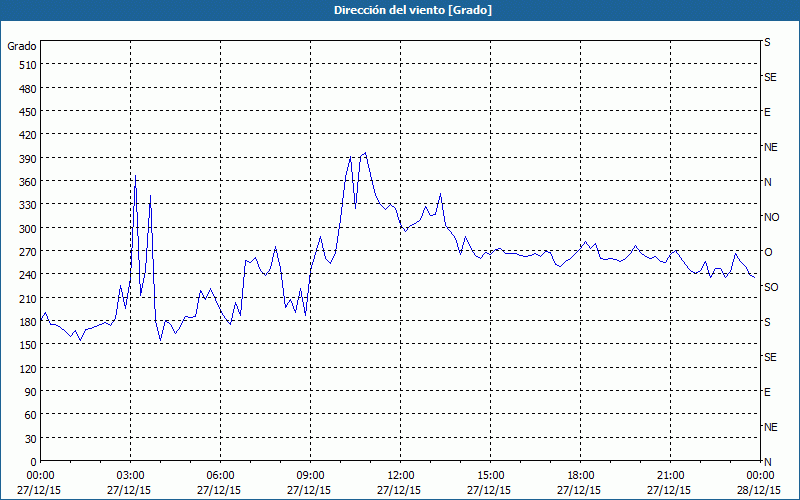This screenshot has height=500, width=800.
Task: Click the 60 degree axis label
Action: [31, 415]
